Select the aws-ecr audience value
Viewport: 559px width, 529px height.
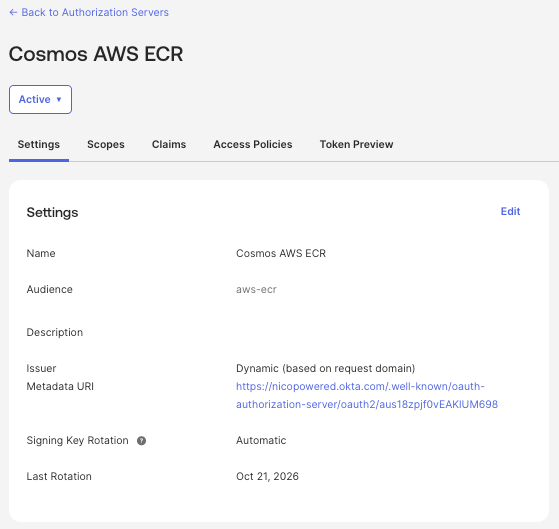tap(256, 289)
